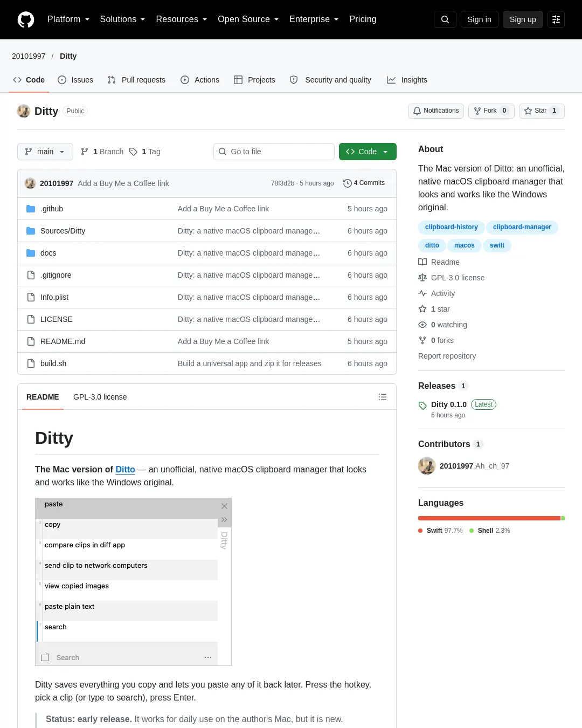The width and height of the screenshot is (582, 728).
Task: Select the GPL-3.0 license tab in the viewer
Action: click(100, 397)
